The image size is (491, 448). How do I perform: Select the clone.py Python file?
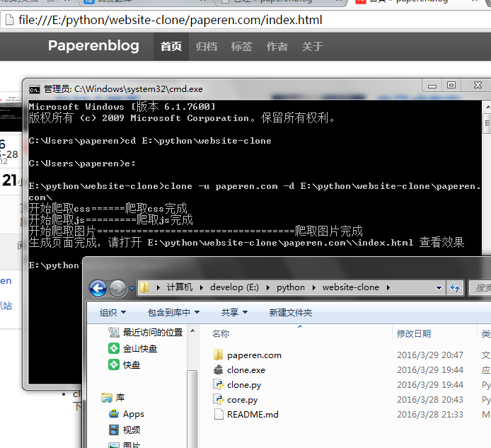pyautogui.click(x=244, y=385)
